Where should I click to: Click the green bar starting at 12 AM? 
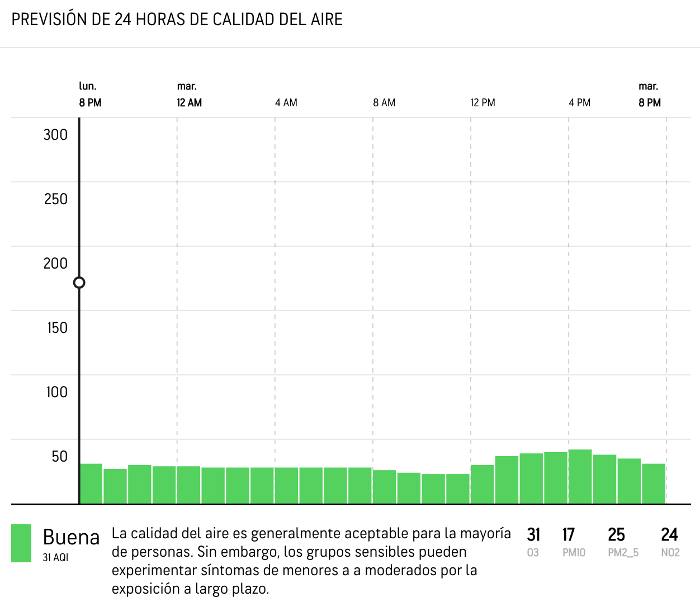pyautogui.click(x=189, y=485)
